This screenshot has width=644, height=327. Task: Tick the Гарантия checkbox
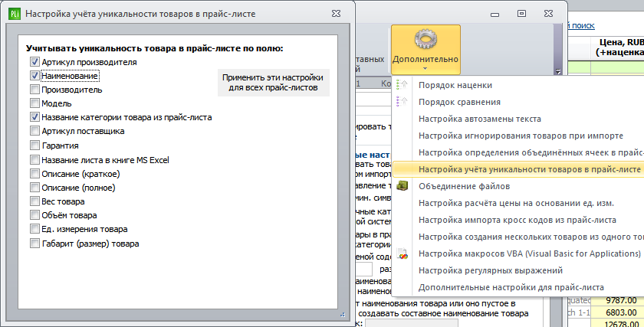(x=34, y=146)
